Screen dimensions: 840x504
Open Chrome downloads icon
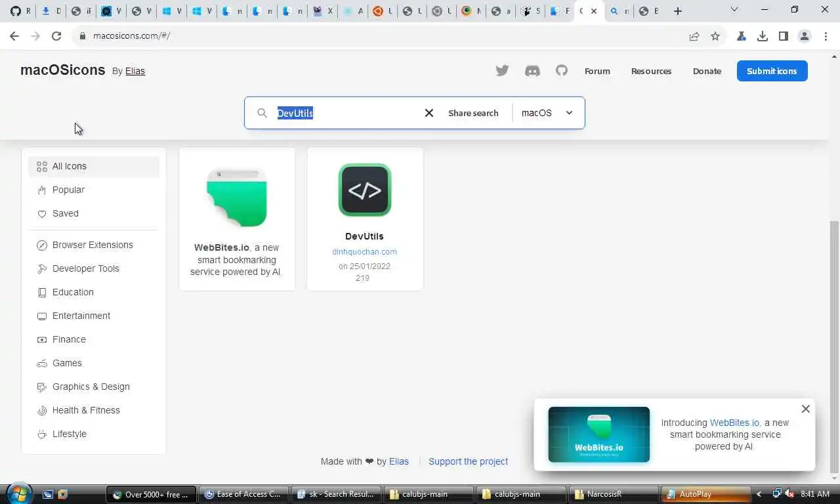tap(763, 36)
